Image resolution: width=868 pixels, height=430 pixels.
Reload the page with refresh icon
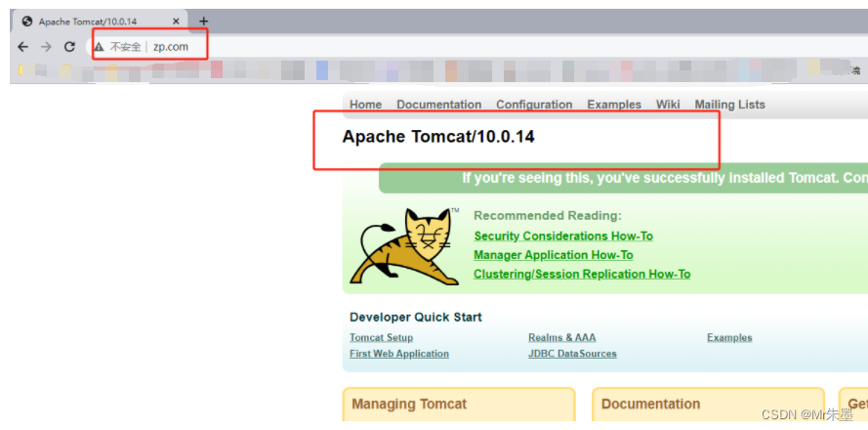(69, 47)
